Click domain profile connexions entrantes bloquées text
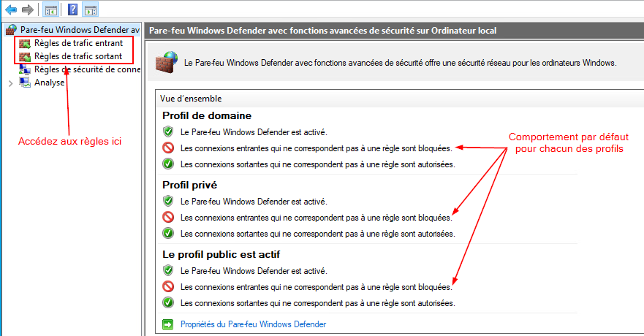The height and width of the screenshot is (336, 644). pos(317,148)
